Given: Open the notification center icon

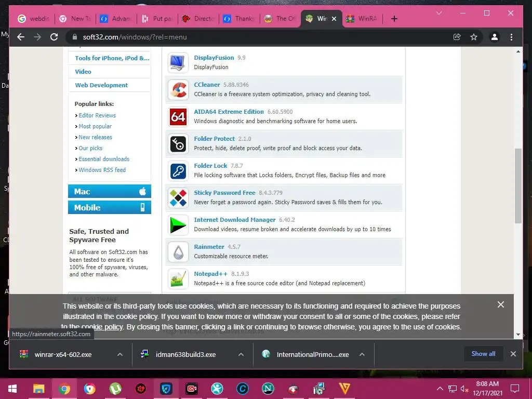Looking at the screenshot, I should pos(515,389).
